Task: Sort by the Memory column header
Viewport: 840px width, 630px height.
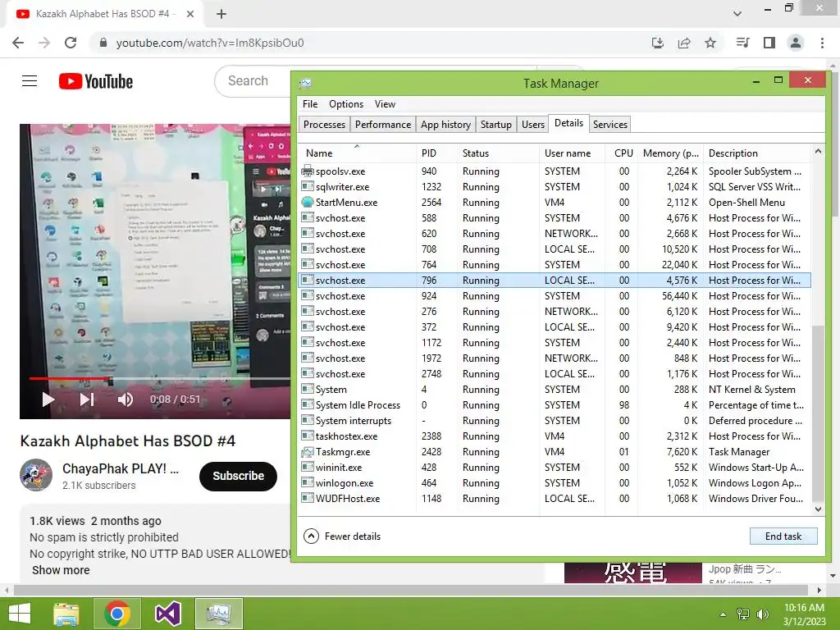Action: pos(671,153)
